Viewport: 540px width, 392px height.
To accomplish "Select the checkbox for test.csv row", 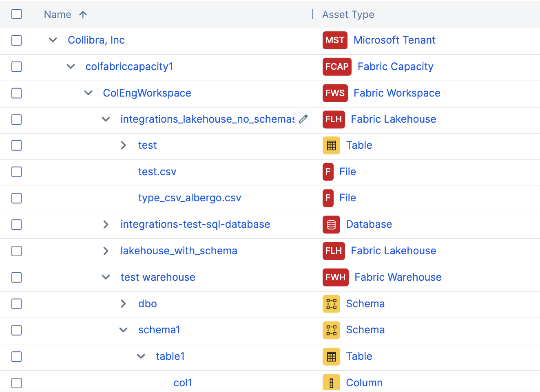I will tap(17, 172).
